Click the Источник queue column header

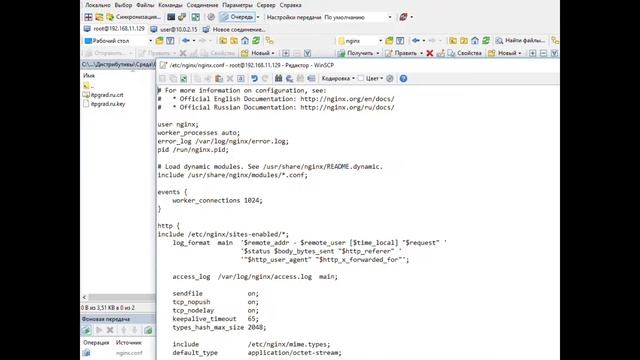click(x=129, y=342)
